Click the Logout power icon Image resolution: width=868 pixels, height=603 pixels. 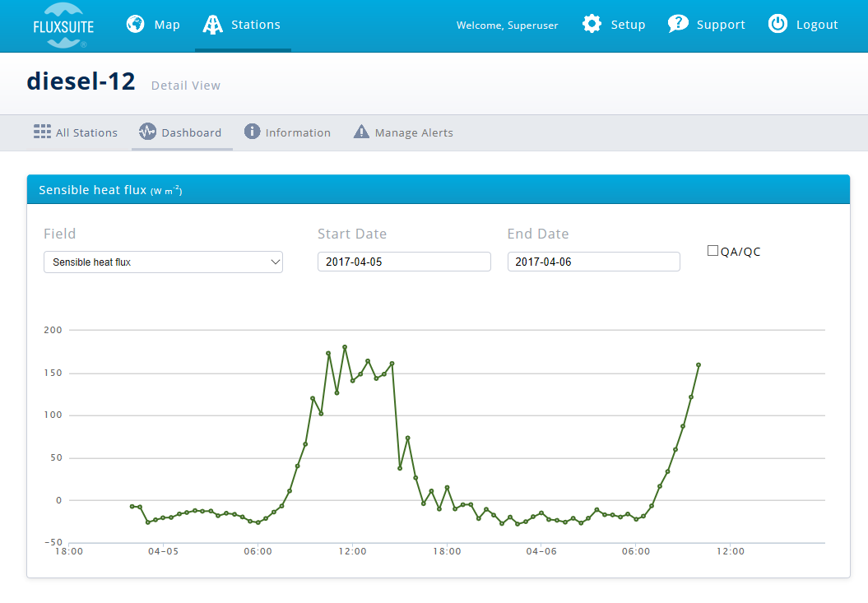[777, 25]
